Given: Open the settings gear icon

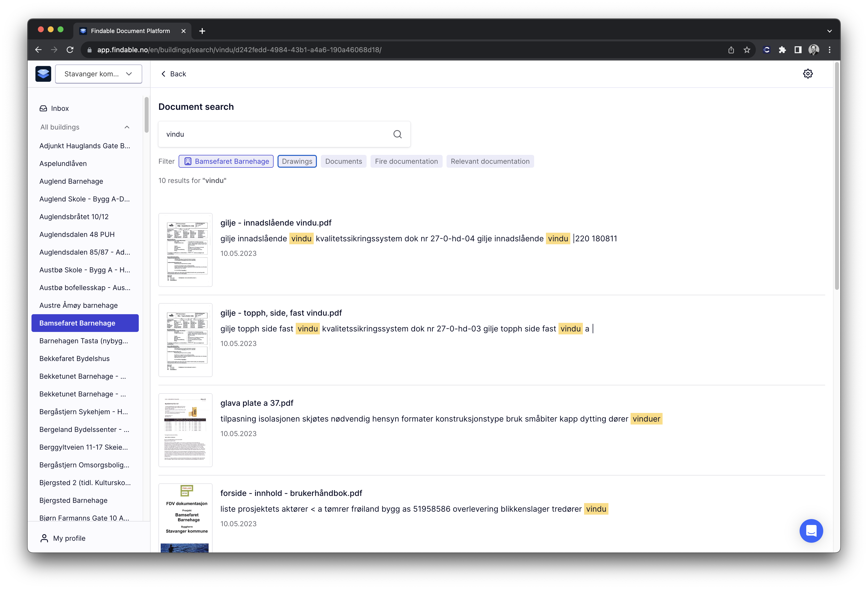Looking at the screenshot, I should (807, 74).
